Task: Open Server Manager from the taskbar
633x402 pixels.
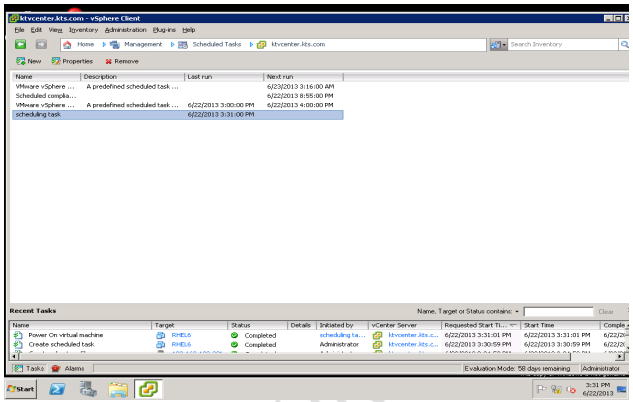Action: coord(88,389)
